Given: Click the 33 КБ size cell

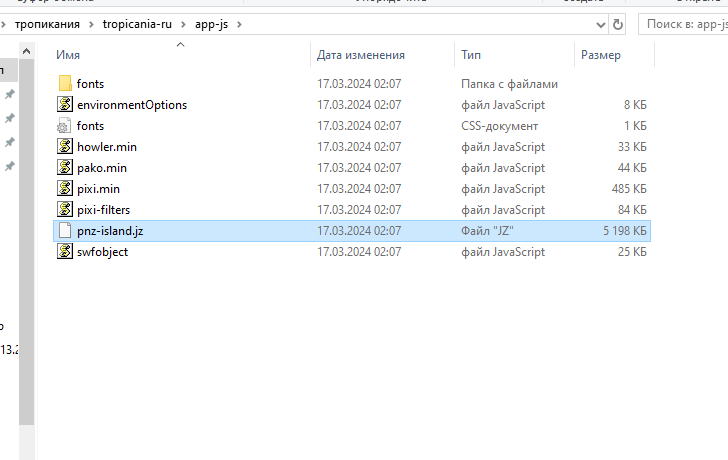Looking at the screenshot, I should 632,147.
